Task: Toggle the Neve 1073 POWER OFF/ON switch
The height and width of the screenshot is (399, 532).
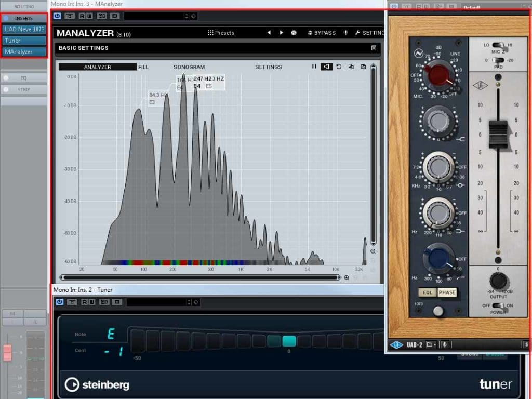Action: point(498,305)
